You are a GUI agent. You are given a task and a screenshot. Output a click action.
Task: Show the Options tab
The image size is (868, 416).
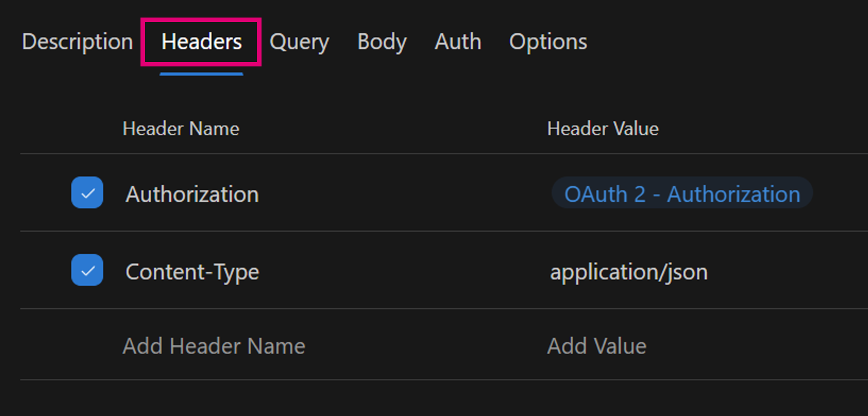click(x=548, y=42)
